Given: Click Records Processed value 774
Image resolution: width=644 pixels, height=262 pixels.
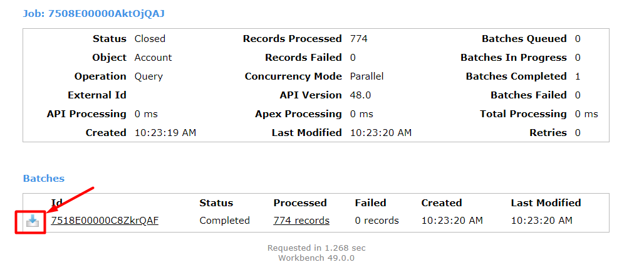Looking at the screenshot, I should coord(359,39).
